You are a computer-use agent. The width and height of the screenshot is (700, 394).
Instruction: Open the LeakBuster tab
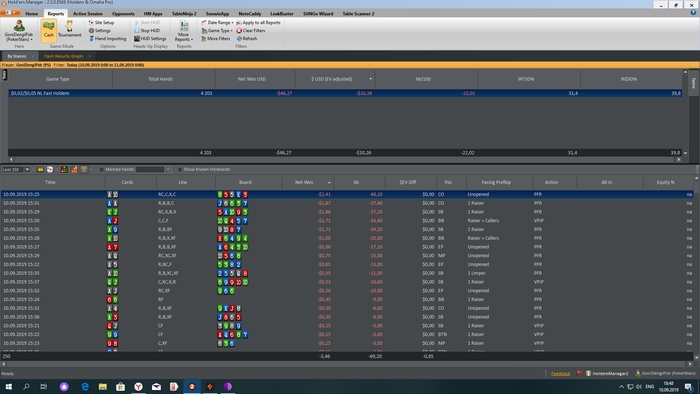click(282, 13)
